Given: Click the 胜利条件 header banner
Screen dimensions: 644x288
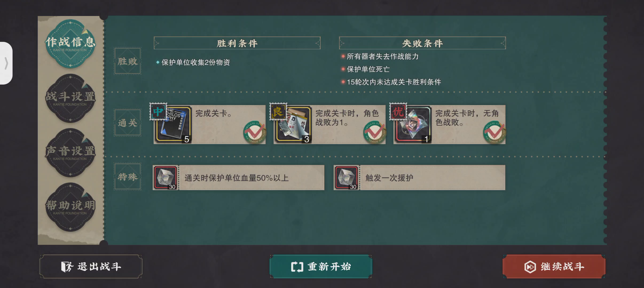Looking at the screenshot, I should click(x=237, y=43).
